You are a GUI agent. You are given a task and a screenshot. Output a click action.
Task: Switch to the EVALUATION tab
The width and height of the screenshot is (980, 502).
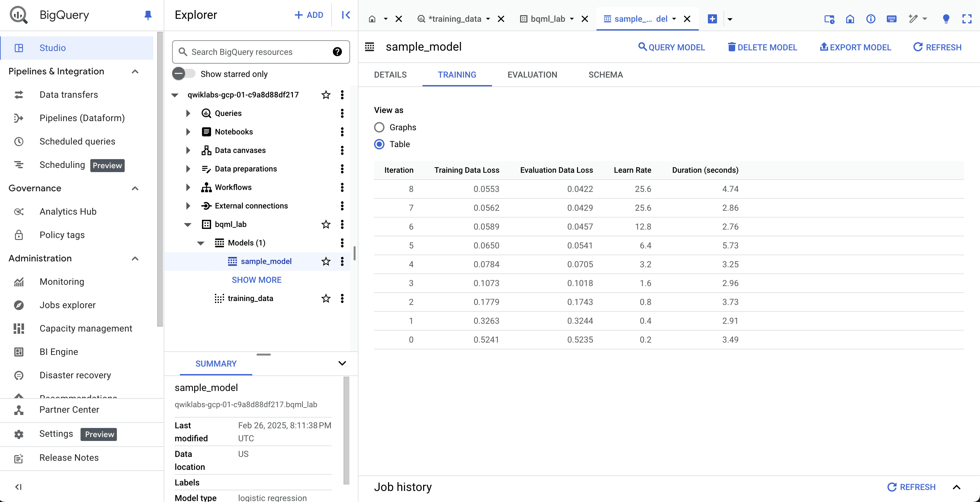(x=532, y=75)
